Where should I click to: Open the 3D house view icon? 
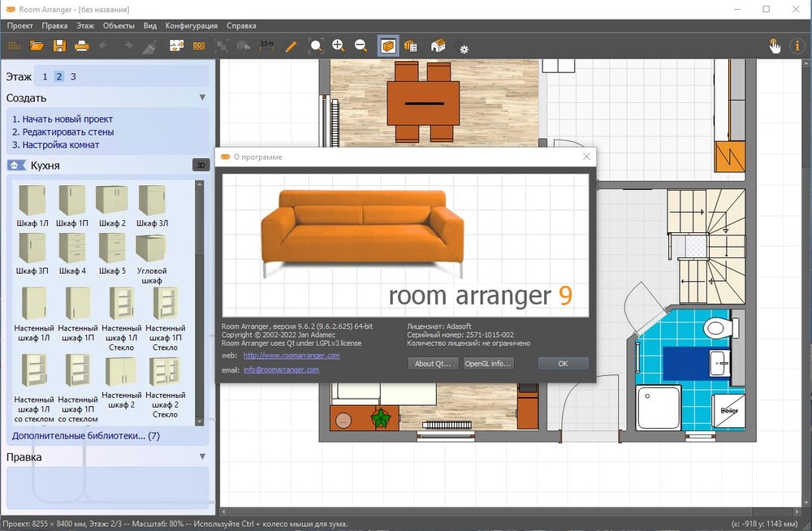pos(438,46)
